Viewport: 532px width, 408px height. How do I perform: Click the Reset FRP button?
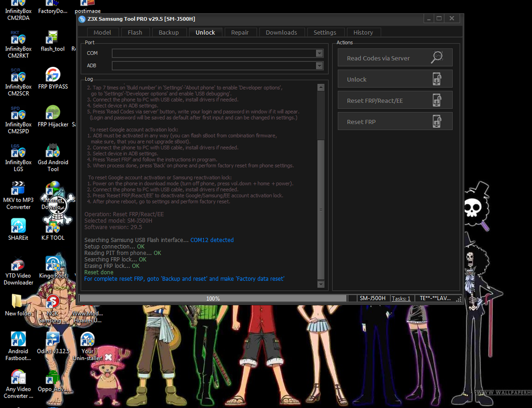[395, 121]
